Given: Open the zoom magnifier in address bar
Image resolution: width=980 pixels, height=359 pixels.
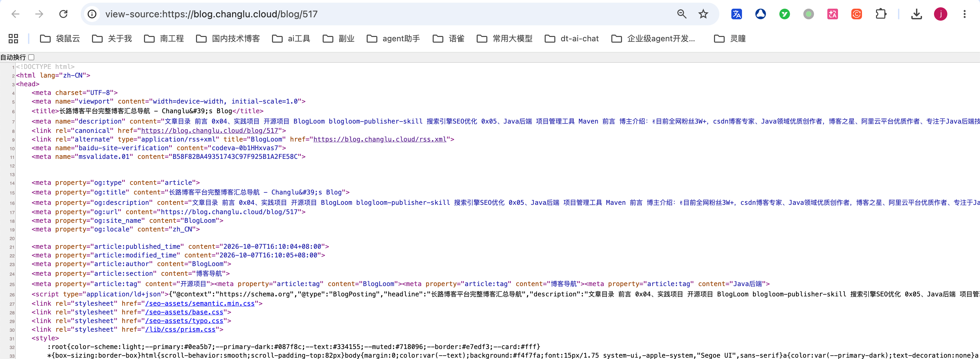Looking at the screenshot, I should pos(682,14).
